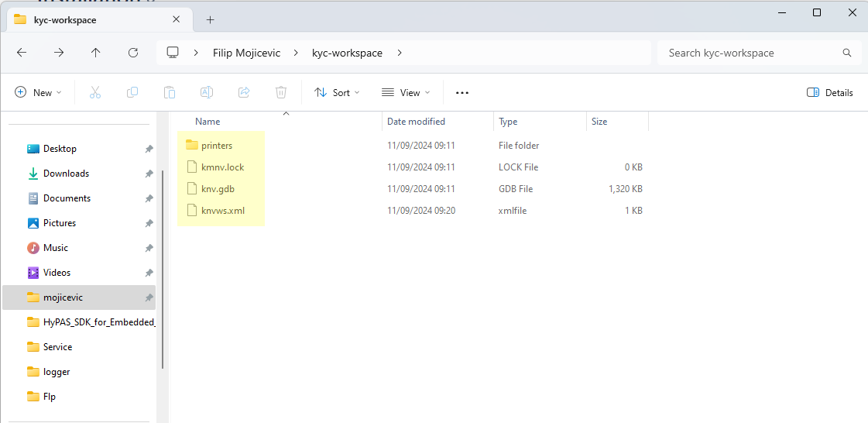The image size is (868, 423).
Task: Click the Rename icon in toolbar
Action: pyautogui.click(x=207, y=92)
